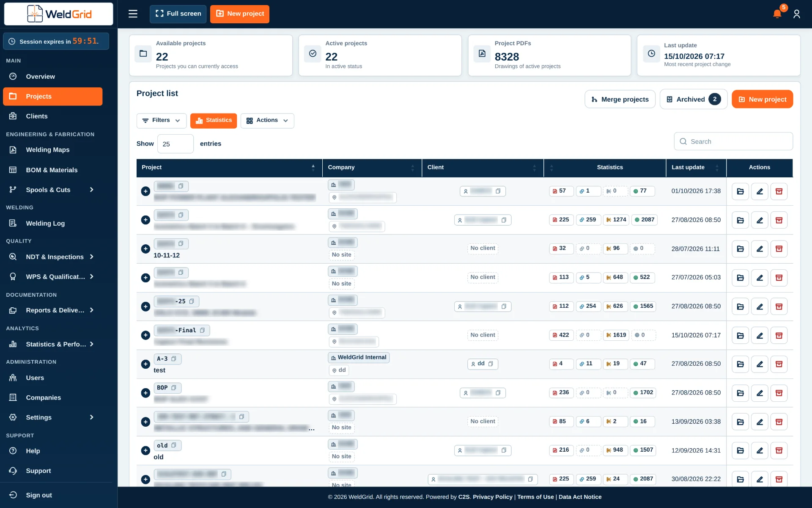Open the Actions dropdown
Image resolution: width=812 pixels, height=508 pixels.
(x=267, y=121)
